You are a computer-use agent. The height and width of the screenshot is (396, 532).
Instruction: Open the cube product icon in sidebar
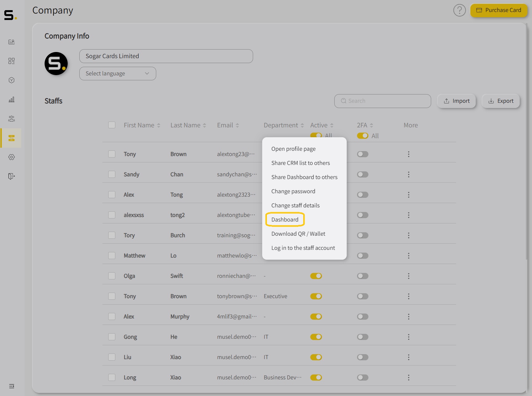tap(11, 80)
